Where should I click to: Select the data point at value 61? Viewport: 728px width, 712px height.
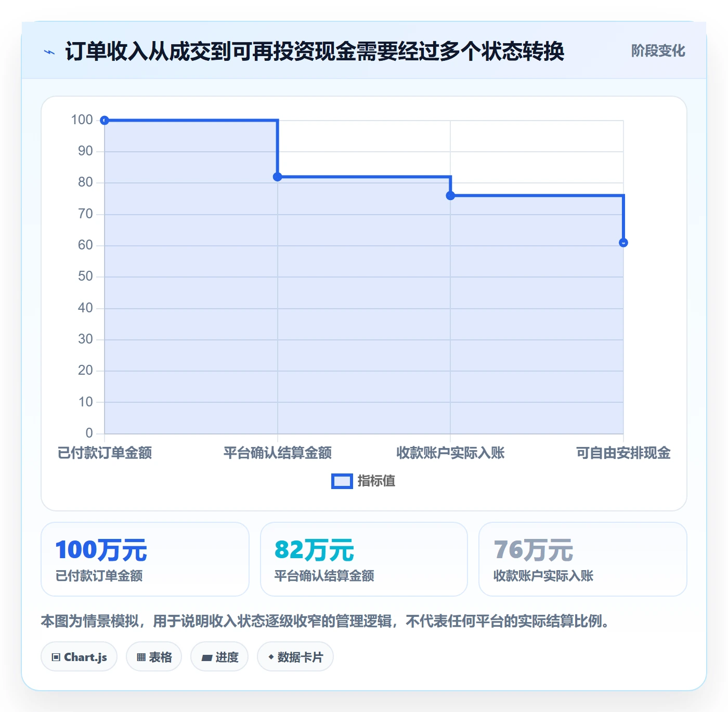pyautogui.click(x=623, y=243)
